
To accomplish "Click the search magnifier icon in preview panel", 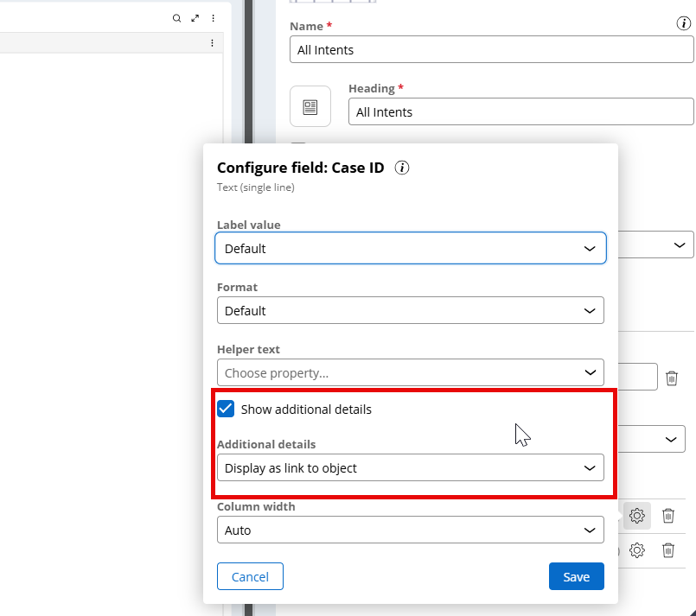I will pos(177,18).
